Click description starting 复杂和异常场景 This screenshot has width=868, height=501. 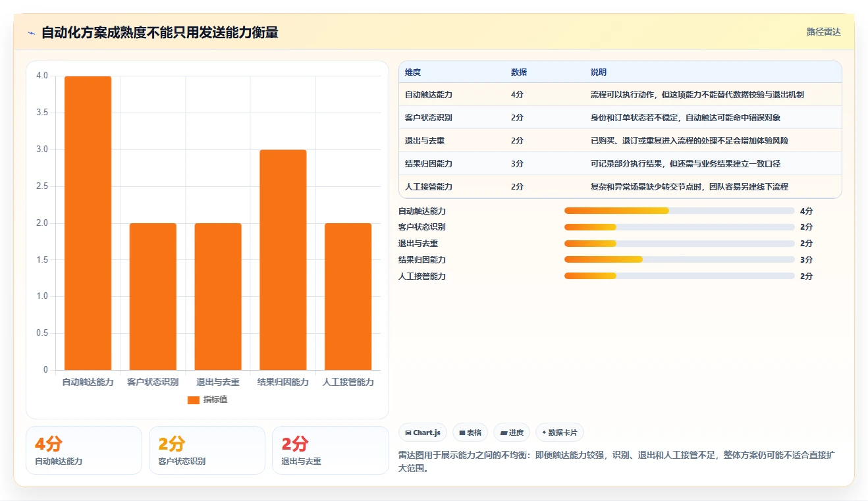(690, 187)
